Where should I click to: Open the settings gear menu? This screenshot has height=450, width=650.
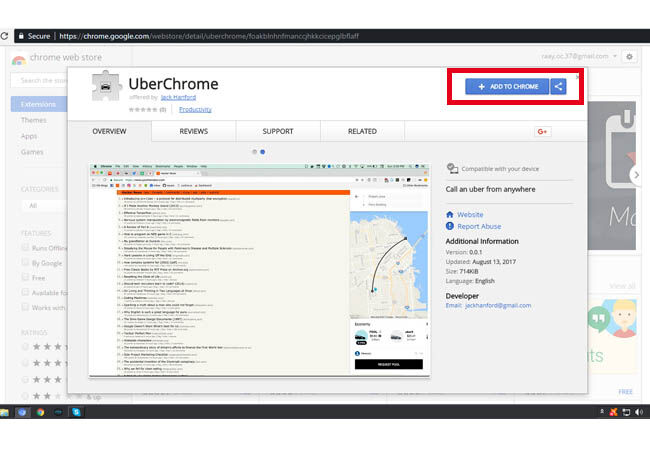(x=629, y=56)
